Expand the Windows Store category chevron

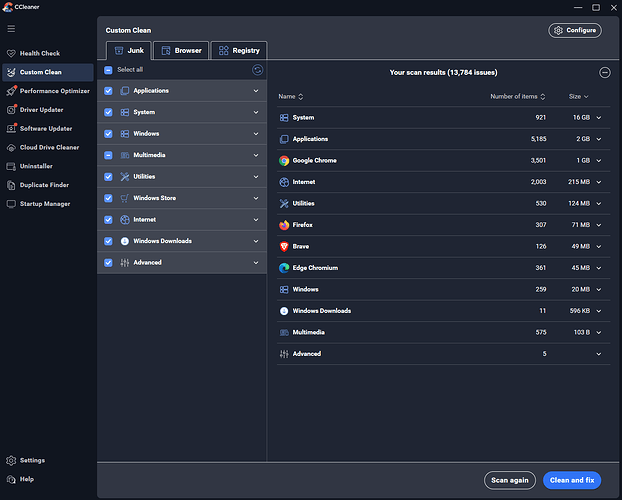[x=256, y=198]
